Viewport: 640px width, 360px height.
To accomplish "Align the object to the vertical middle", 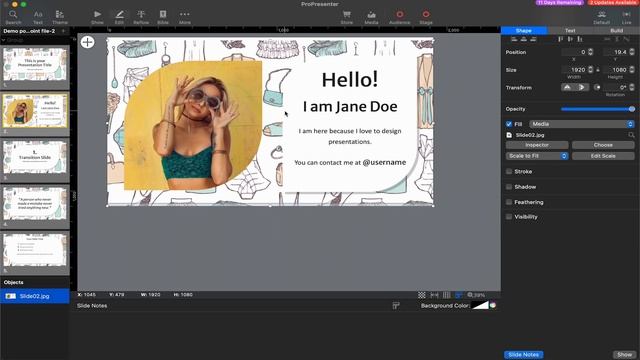I will (570, 39).
